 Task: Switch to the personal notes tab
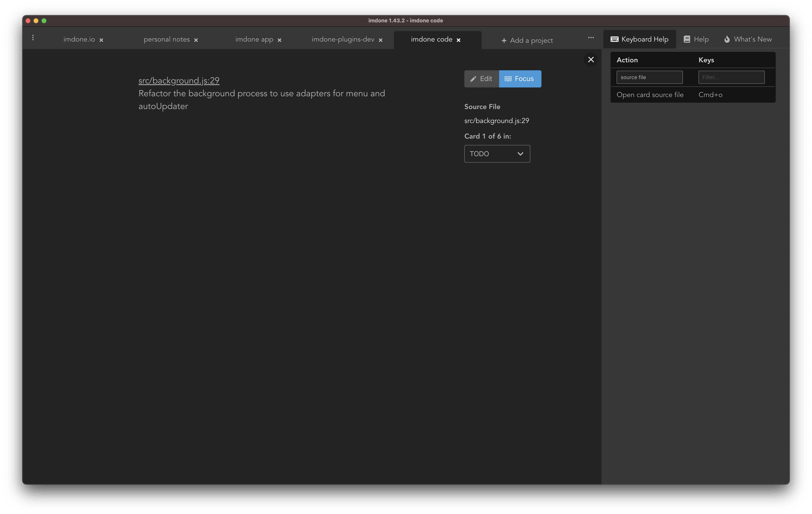pos(167,39)
